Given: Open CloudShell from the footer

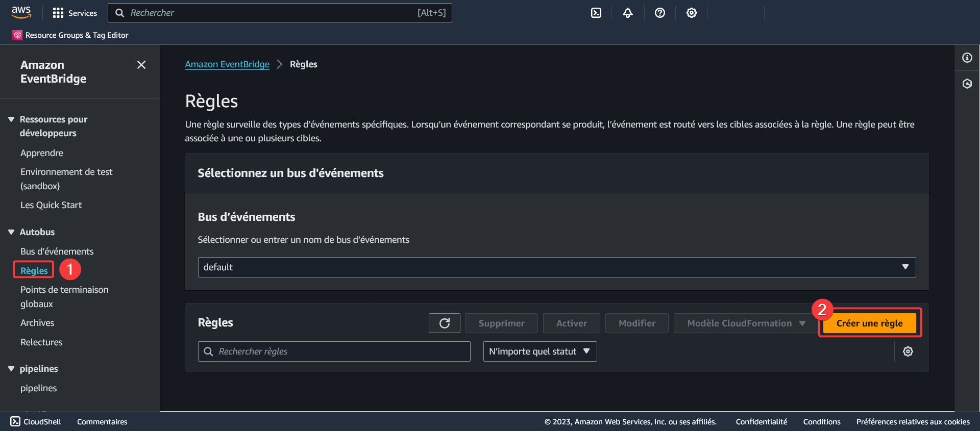Looking at the screenshot, I should tap(36, 422).
